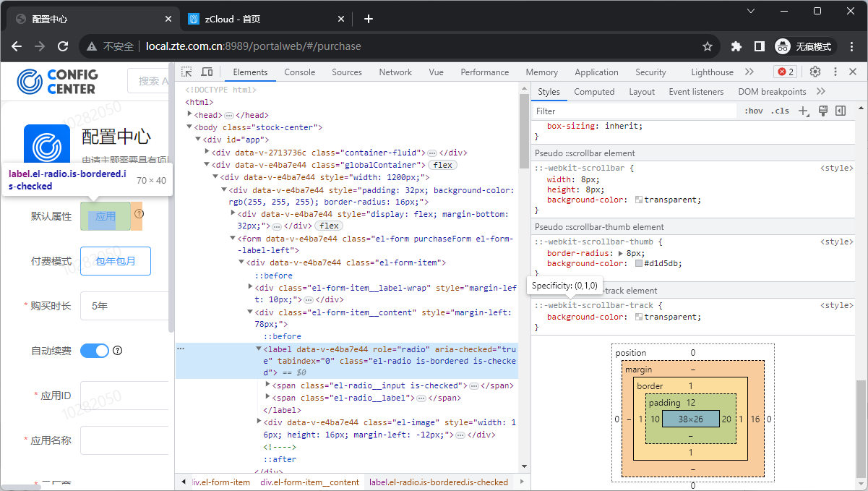
Task: Click the flex badge on globalContainer
Action: pos(443,165)
